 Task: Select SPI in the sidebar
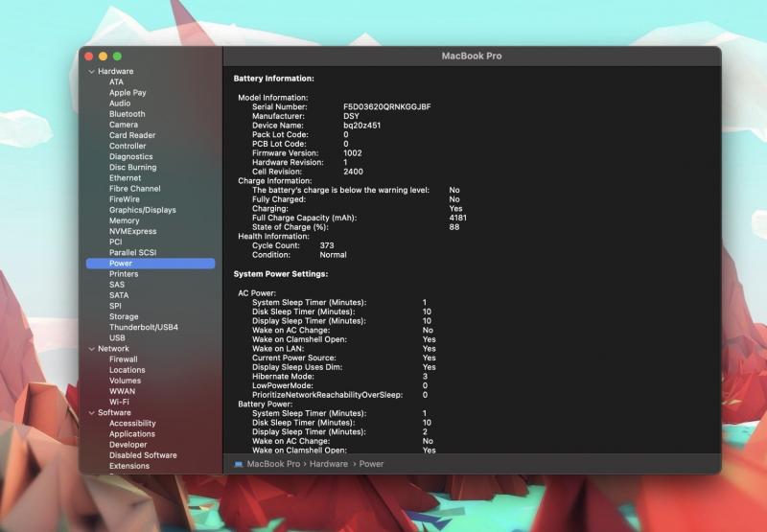point(115,306)
